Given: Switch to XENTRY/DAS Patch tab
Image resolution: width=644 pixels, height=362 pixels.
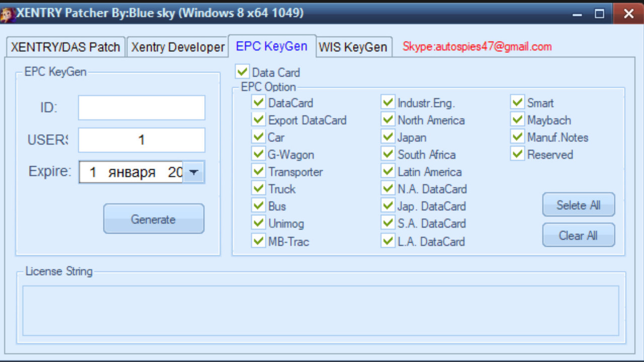Looking at the screenshot, I should point(65,47).
